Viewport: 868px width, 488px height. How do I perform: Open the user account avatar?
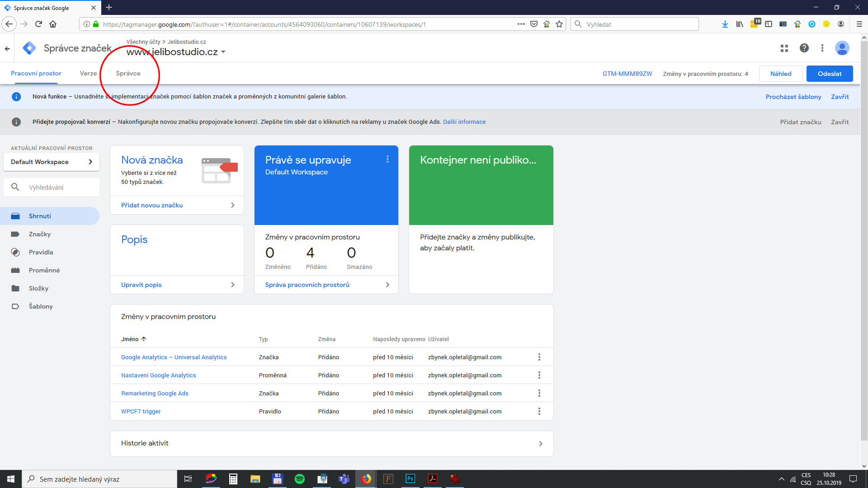842,48
